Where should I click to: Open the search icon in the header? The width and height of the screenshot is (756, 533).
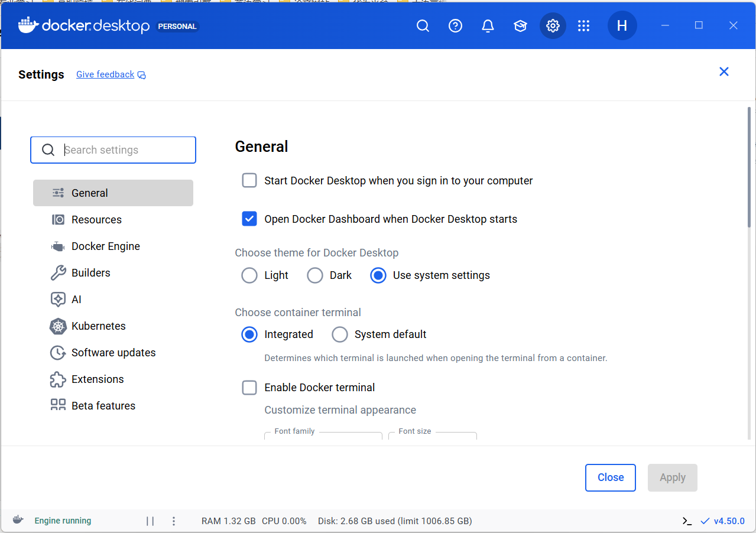[423, 26]
